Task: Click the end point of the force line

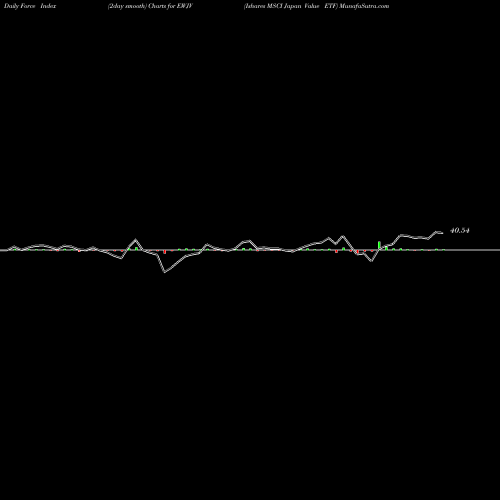Action: [442, 233]
